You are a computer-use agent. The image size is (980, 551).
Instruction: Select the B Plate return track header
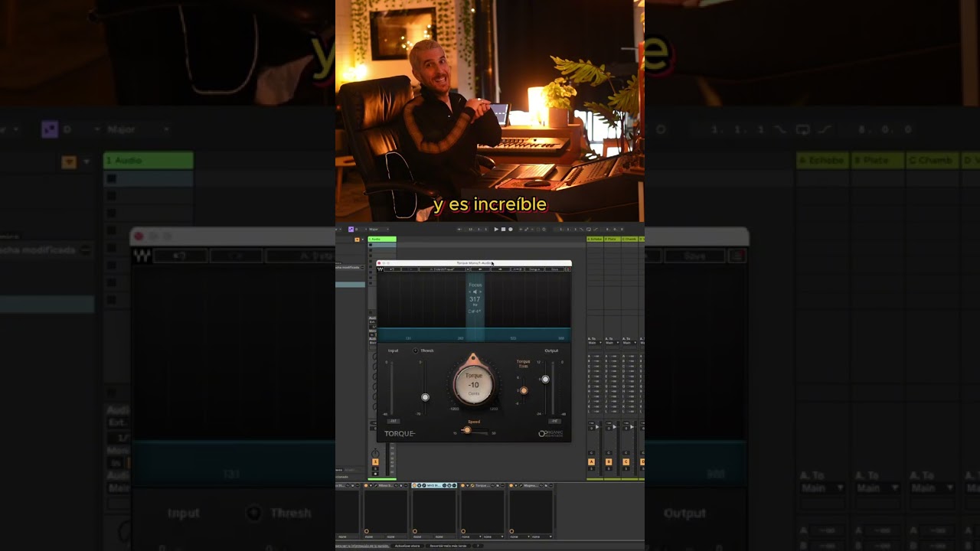612,239
